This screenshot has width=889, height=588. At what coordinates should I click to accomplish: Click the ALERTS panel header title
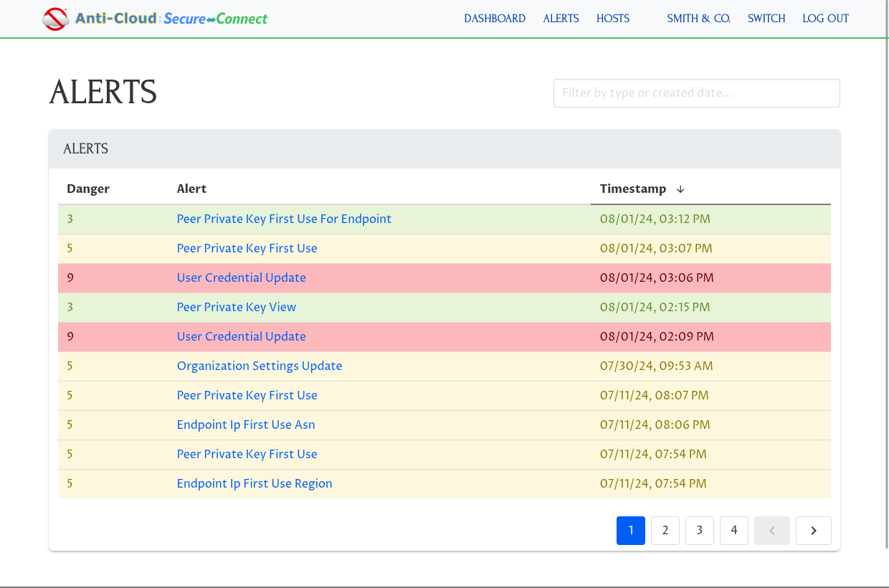86,149
